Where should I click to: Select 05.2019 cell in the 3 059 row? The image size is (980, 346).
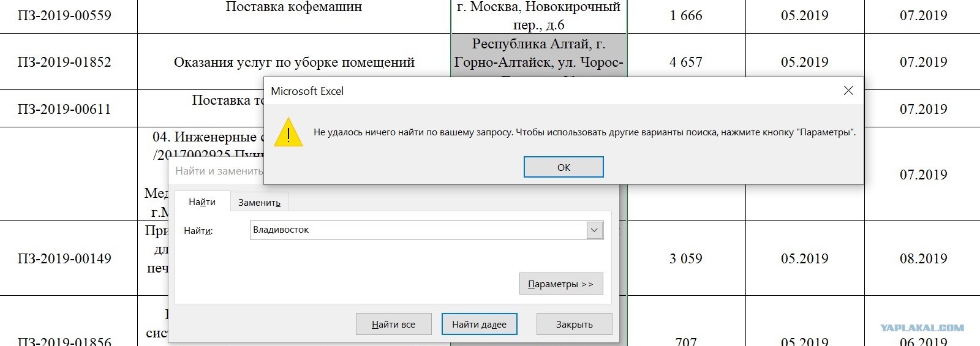click(x=805, y=258)
